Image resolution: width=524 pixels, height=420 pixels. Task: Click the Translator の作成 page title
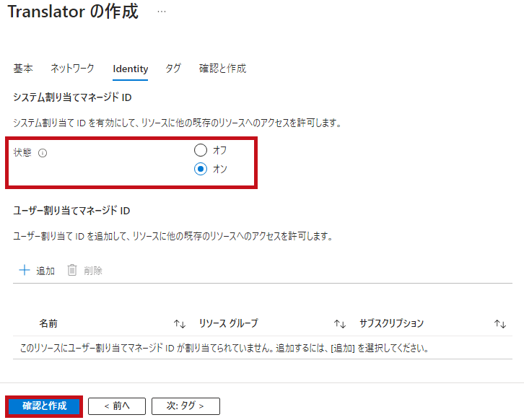tap(73, 12)
